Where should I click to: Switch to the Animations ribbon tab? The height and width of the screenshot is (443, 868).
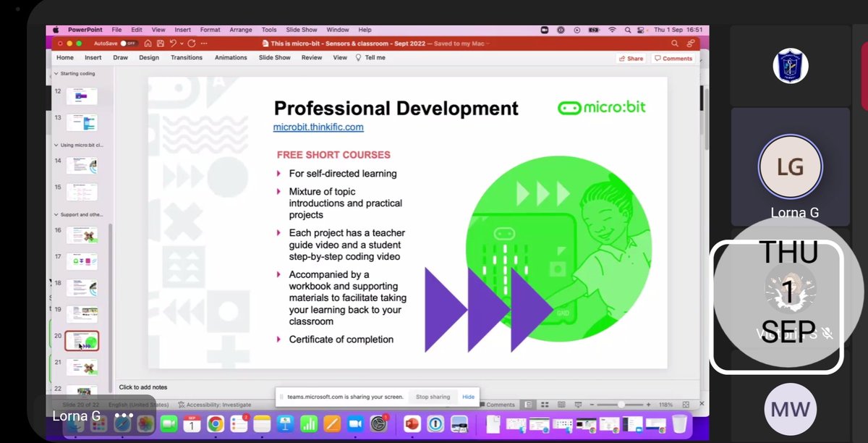[231, 57]
